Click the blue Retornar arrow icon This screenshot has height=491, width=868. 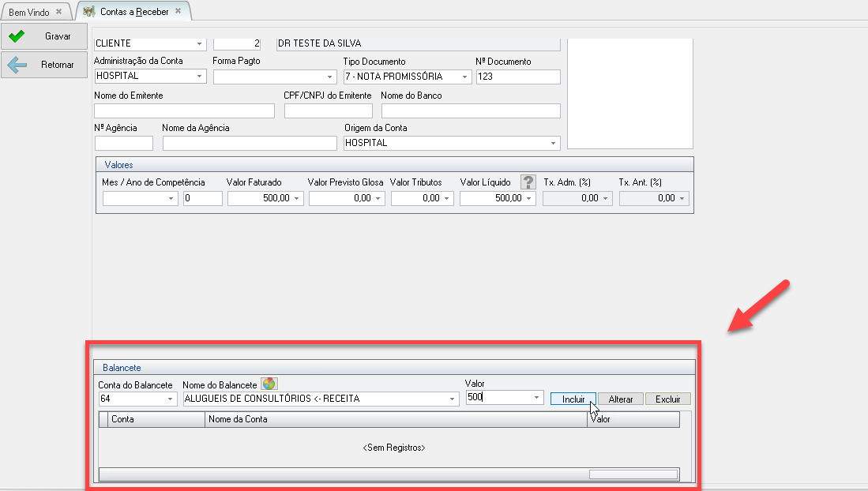17,66
